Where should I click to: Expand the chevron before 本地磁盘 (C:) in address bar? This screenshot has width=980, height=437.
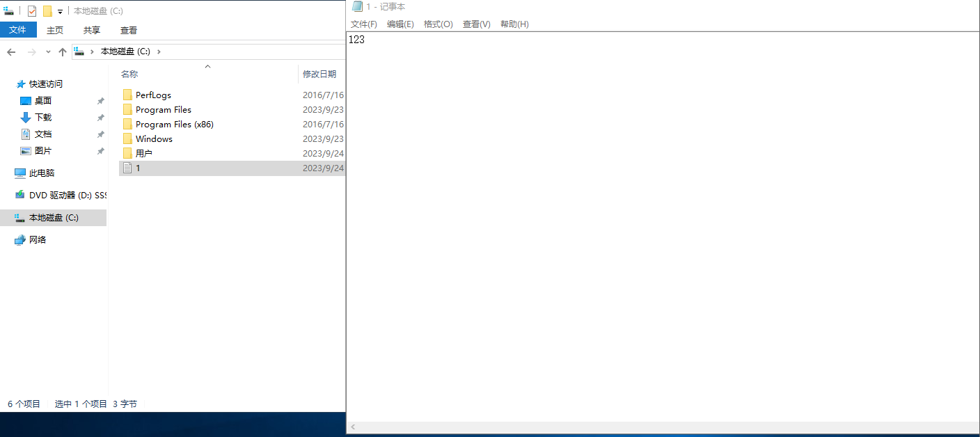93,51
